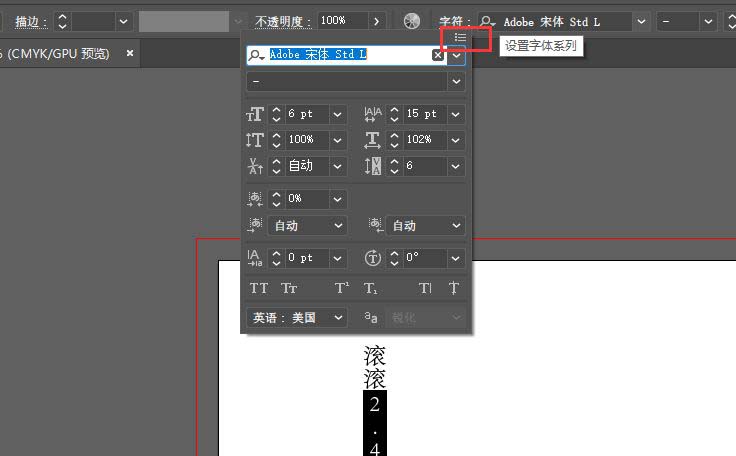Image resolution: width=736 pixels, height=456 pixels.
Task: Click the gray stroke profile swatch
Action: [x=184, y=22]
